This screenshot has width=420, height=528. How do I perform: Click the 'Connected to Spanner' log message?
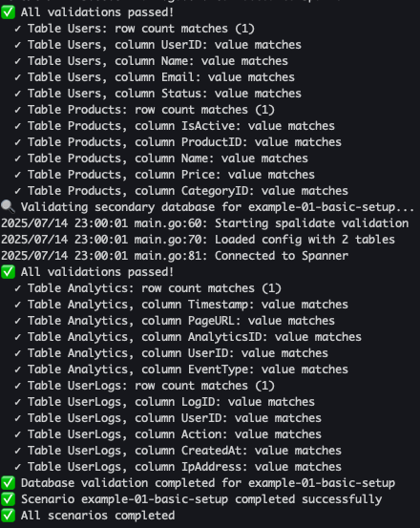coord(282,256)
